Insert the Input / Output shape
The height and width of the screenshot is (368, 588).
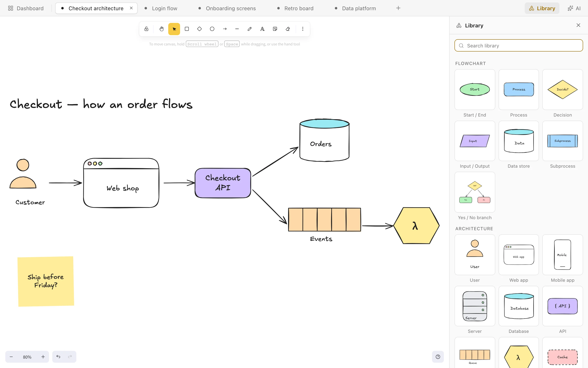coord(474,141)
